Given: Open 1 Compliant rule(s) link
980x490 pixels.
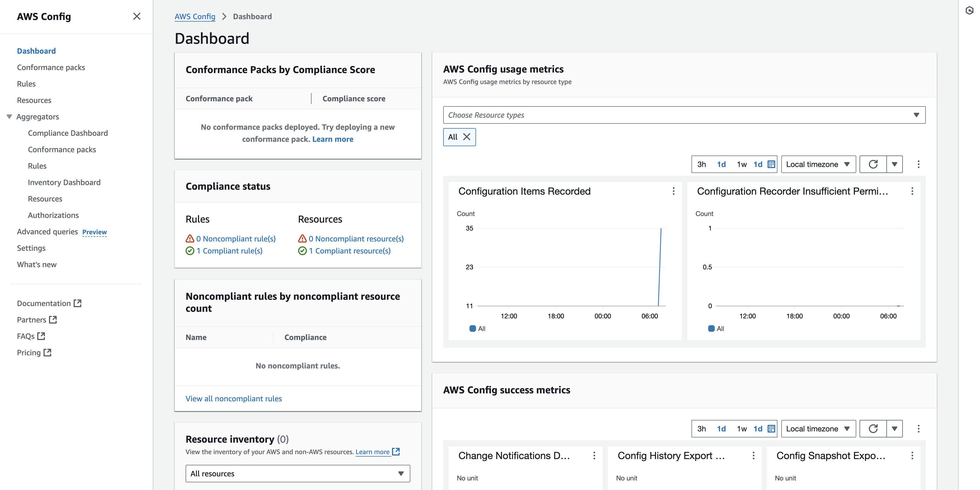Looking at the screenshot, I should coord(229,251).
